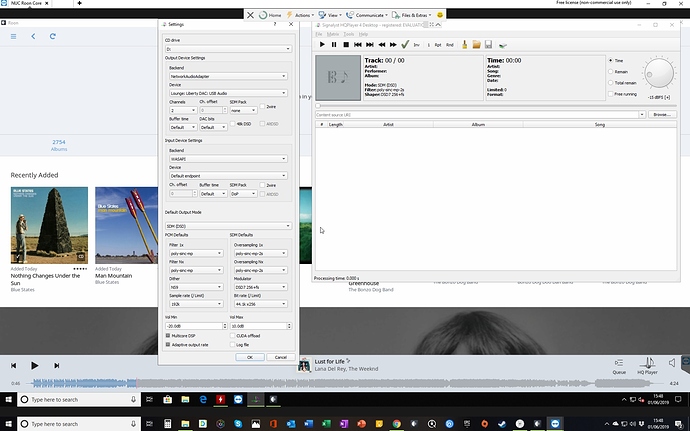Click Fast-forward icon in HQPlayer toolbar
This screenshot has height=431, width=690.
pyautogui.click(x=393, y=44)
